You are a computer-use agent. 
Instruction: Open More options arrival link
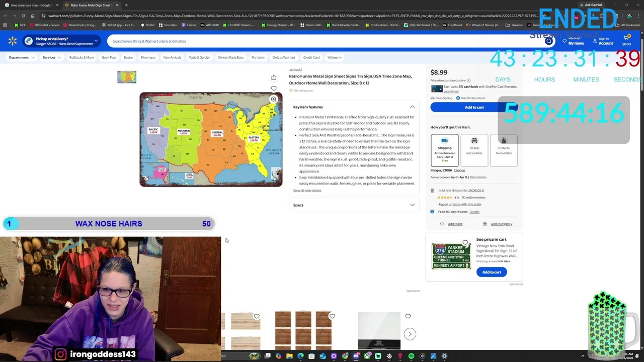pyautogui.click(x=478, y=177)
